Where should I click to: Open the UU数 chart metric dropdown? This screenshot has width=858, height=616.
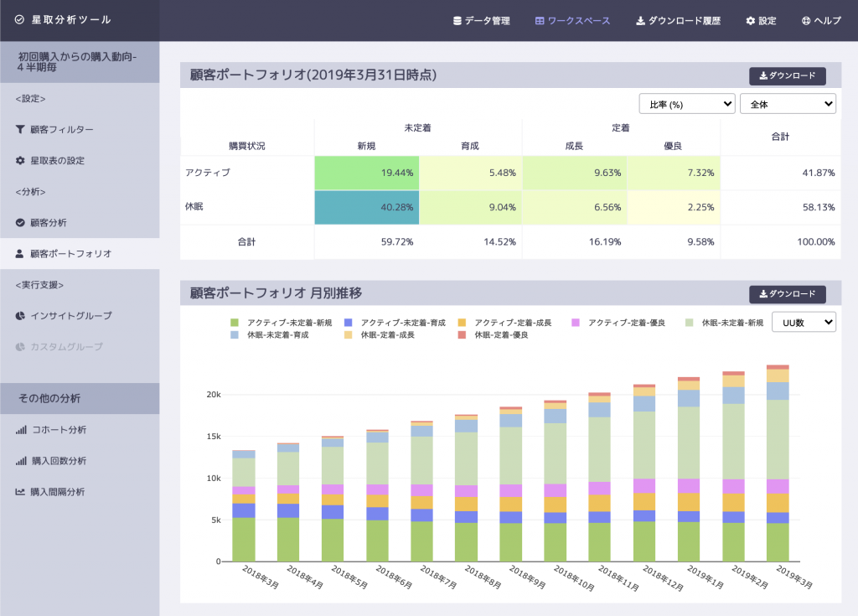coord(804,322)
